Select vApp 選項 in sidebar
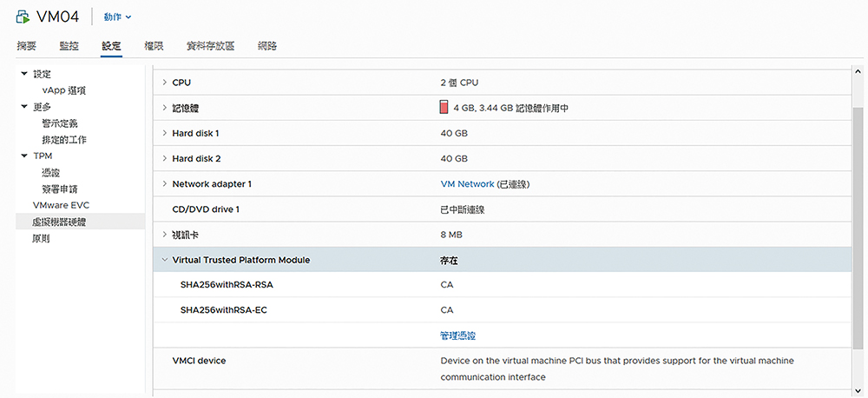Image resolution: width=868 pixels, height=398 pixels. click(x=63, y=90)
